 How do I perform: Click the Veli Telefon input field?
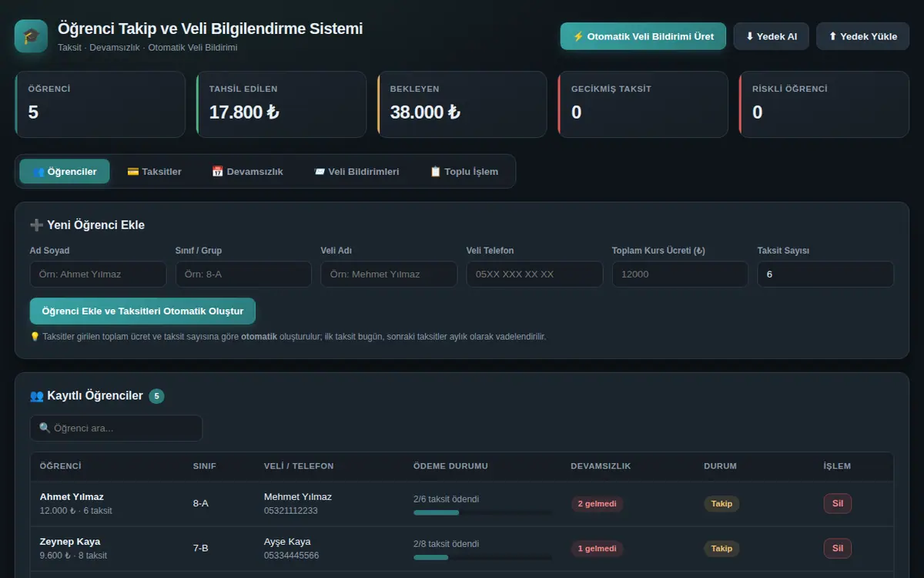[534, 274]
